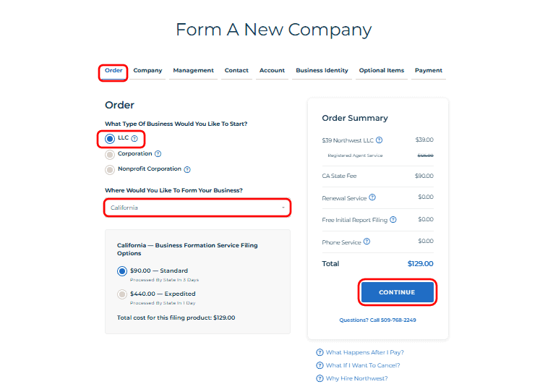The image size is (553, 392).
Task: Select the $440.00 Expedited filing option
Action: (121, 294)
